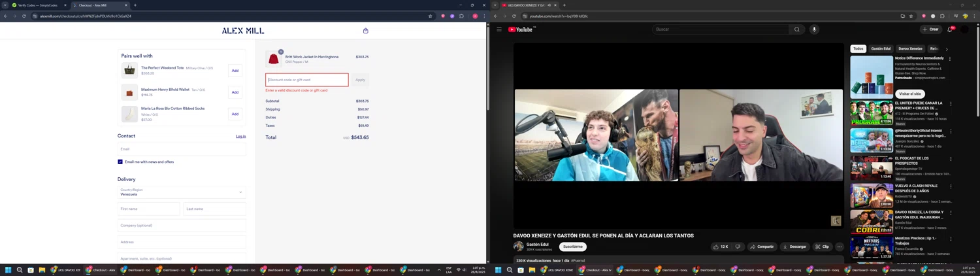980x276 pixels.
Task: Switch to the Verify Codes SimplyCodes tab
Action: (x=39, y=5)
